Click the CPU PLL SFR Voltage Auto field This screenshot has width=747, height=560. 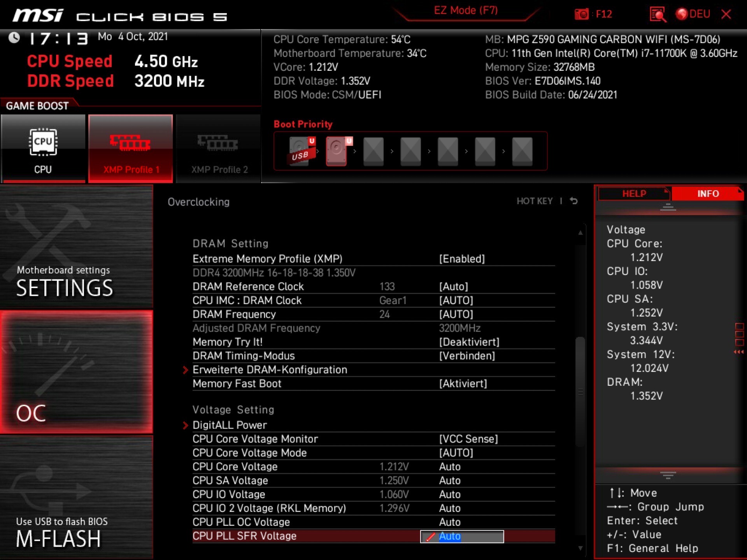pyautogui.click(x=462, y=537)
